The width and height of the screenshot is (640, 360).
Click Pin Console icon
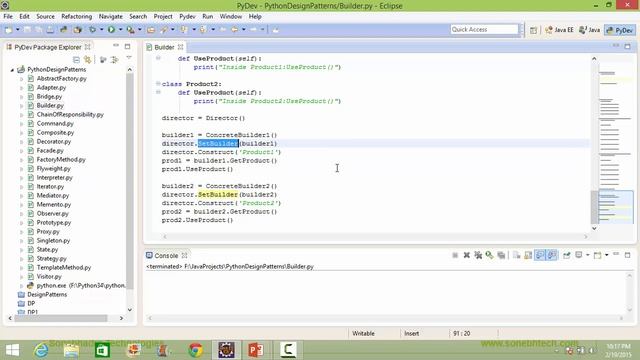[567, 255]
